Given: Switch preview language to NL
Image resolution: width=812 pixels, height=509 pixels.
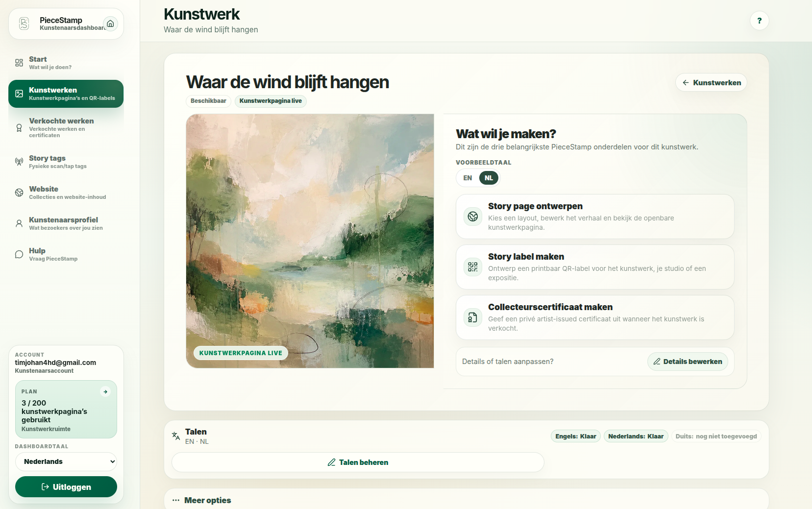Looking at the screenshot, I should [489, 178].
